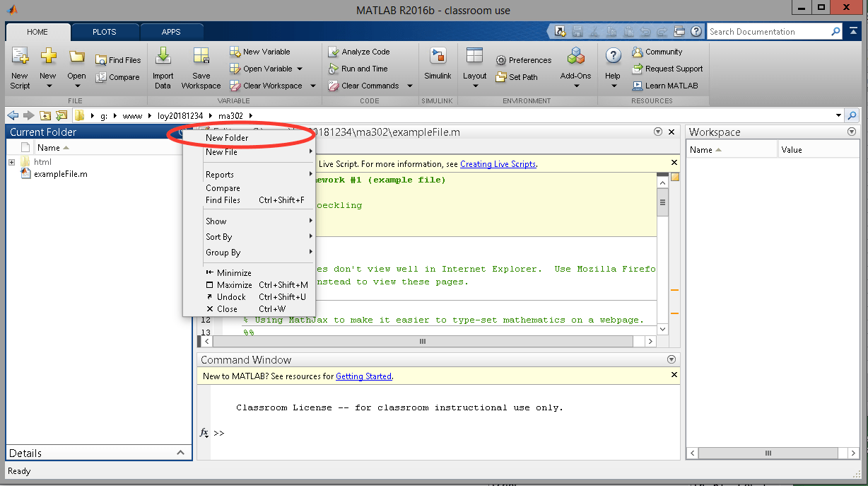868x486 pixels.
Task: Click Compare in the ribbon File section
Action: coord(118,77)
